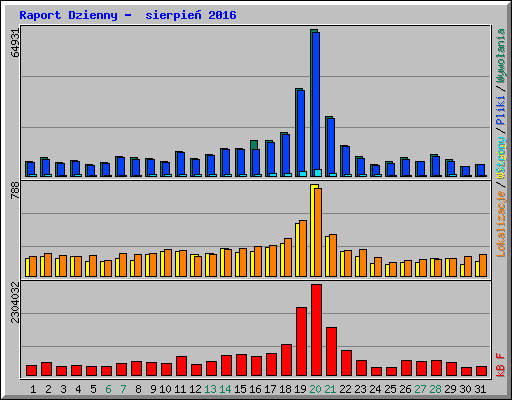Viewport: 512px width, 400px height.
Task: Click the cyan pages bar for day 20
Action: coord(318,173)
